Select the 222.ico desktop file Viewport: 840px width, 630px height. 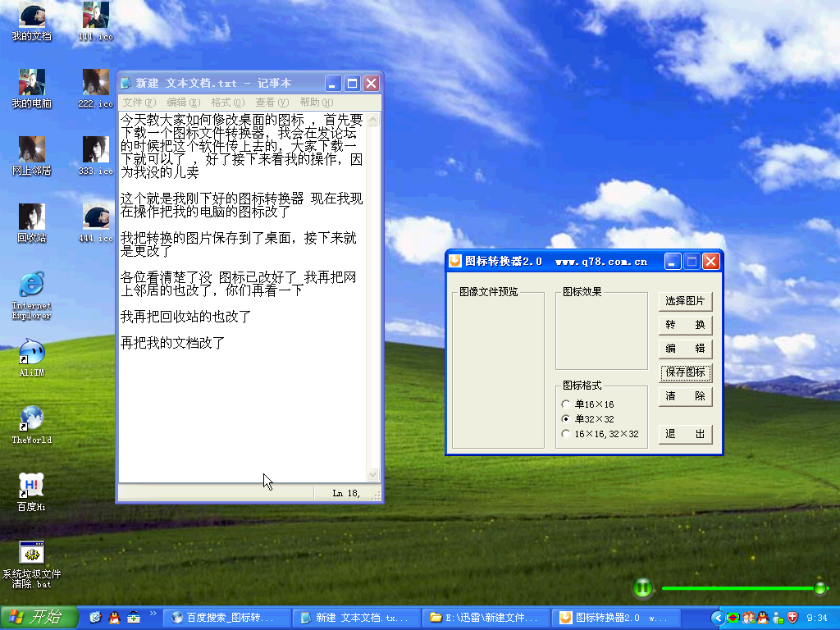point(96,89)
